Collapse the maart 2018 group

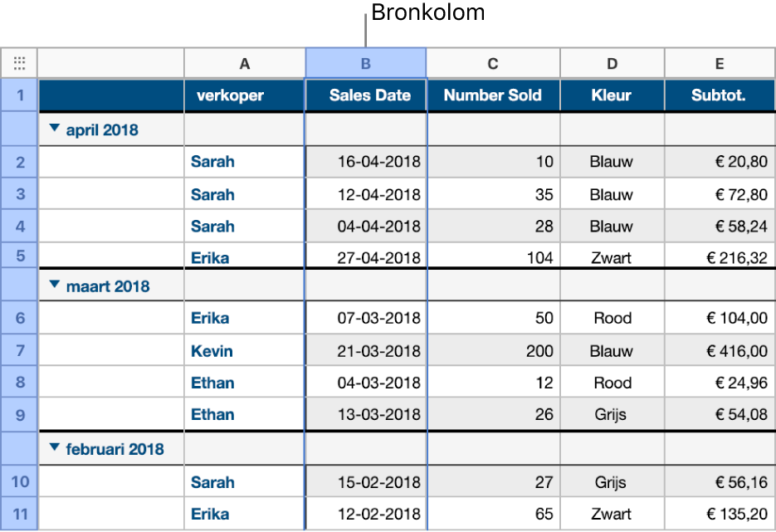54,286
